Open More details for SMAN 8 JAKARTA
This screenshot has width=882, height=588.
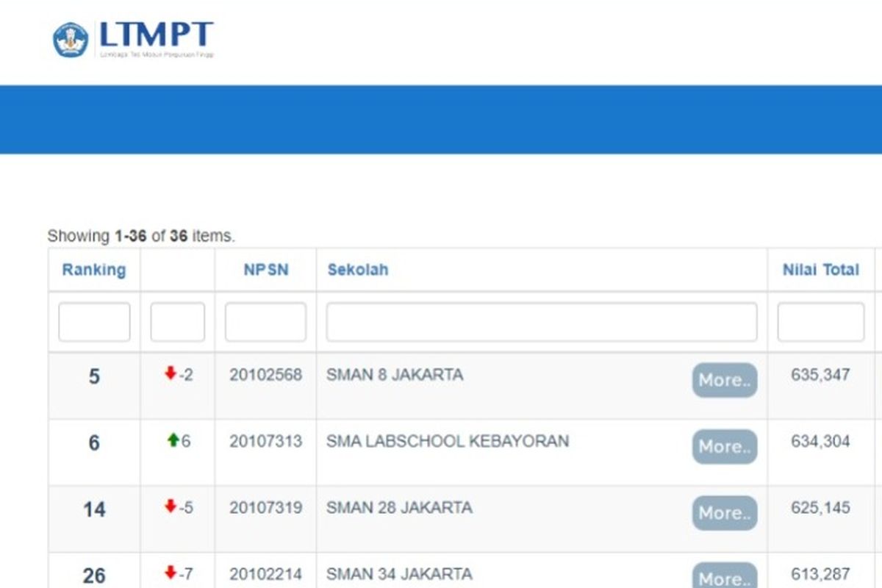(724, 380)
